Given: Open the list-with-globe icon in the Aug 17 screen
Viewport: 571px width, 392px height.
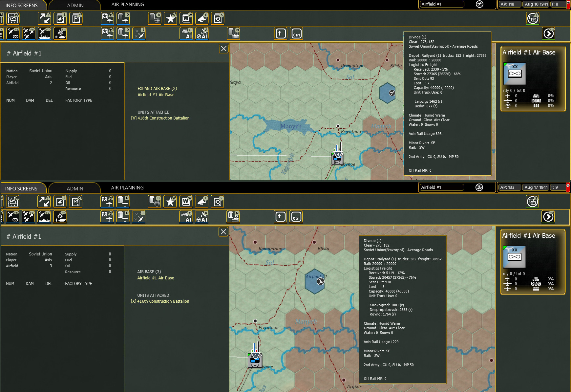Looking at the screenshot, I should click(155, 202).
